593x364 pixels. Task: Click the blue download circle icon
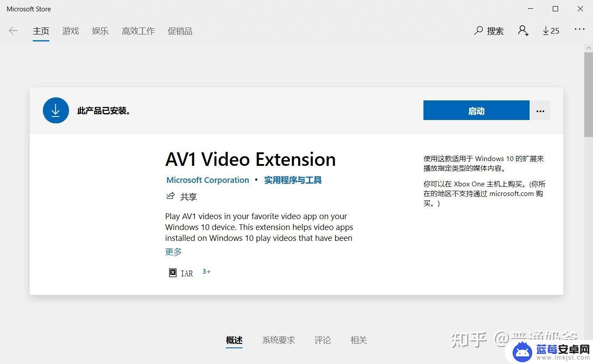(56, 110)
